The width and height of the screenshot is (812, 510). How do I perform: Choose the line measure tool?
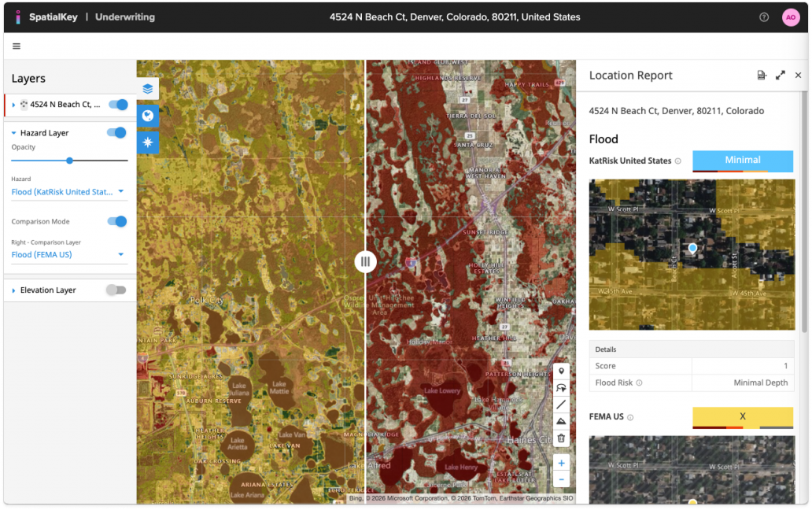click(x=561, y=405)
